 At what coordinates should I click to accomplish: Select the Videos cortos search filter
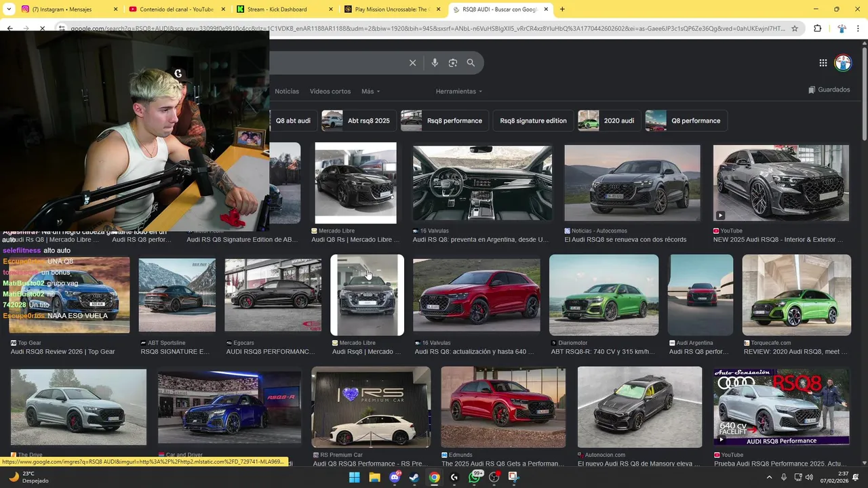pos(330,91)
